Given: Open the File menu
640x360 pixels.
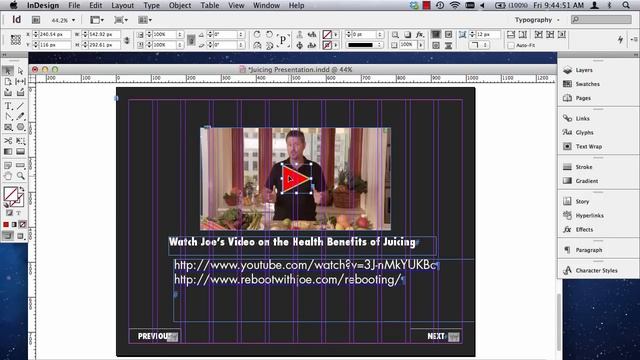Looking at the screenshot, I should click(74, 5).
